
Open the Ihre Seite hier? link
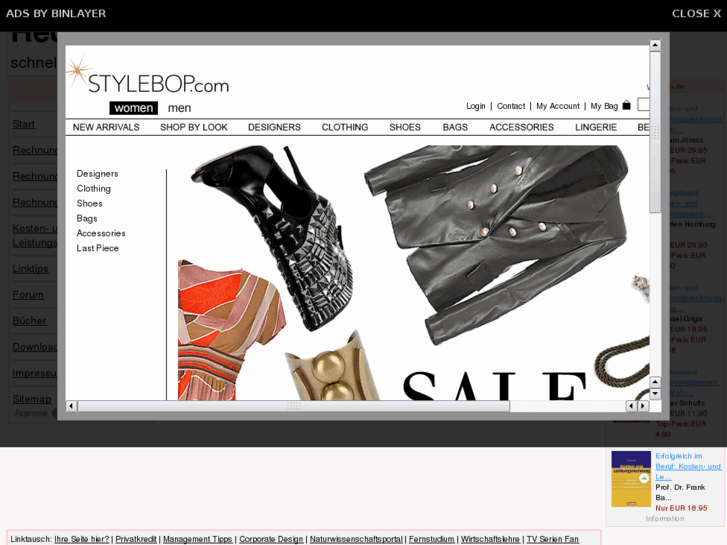click(x=82, y=539)
